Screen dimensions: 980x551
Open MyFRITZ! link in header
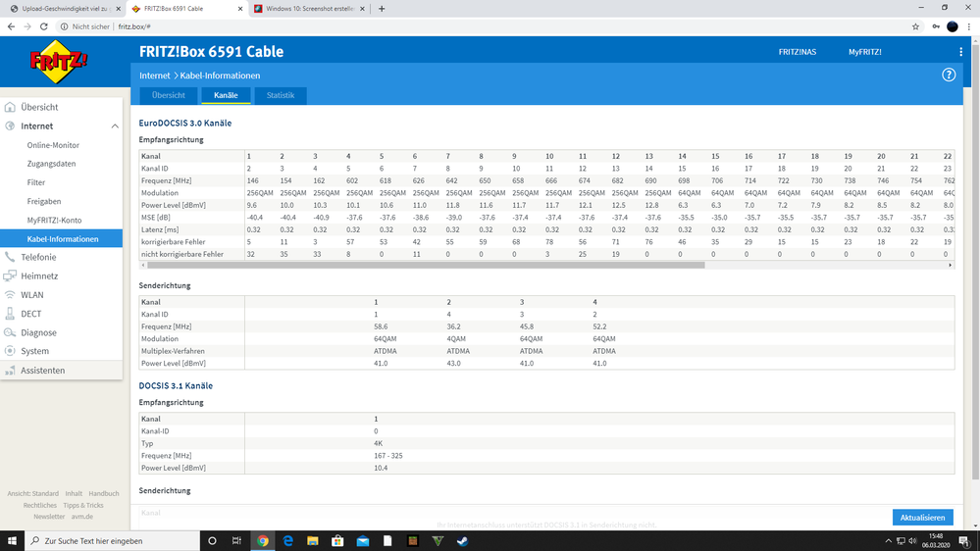(865, 52)
